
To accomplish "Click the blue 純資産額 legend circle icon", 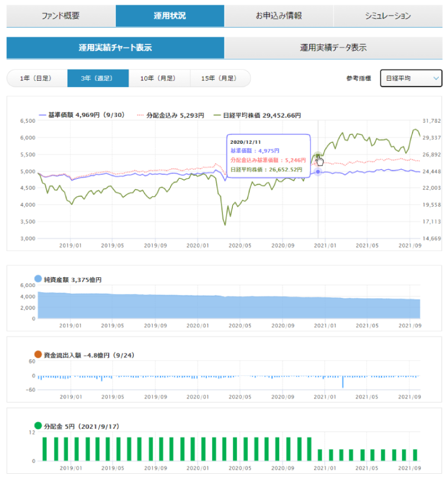I will pos(38,279).
